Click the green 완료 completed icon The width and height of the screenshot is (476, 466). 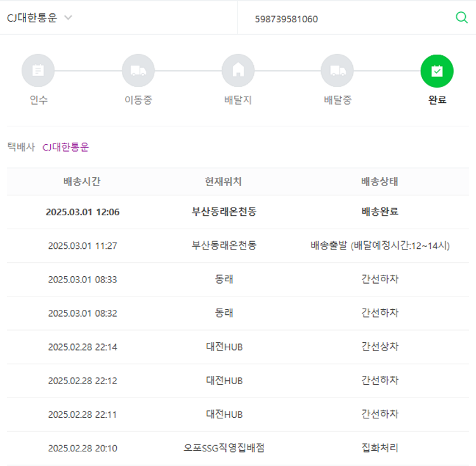[x=437, y=70]
